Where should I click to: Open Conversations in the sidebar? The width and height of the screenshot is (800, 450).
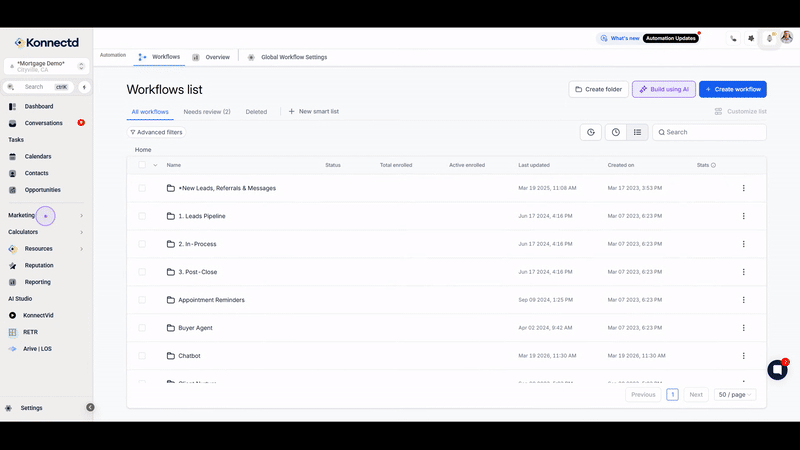(x=43, y=123)
